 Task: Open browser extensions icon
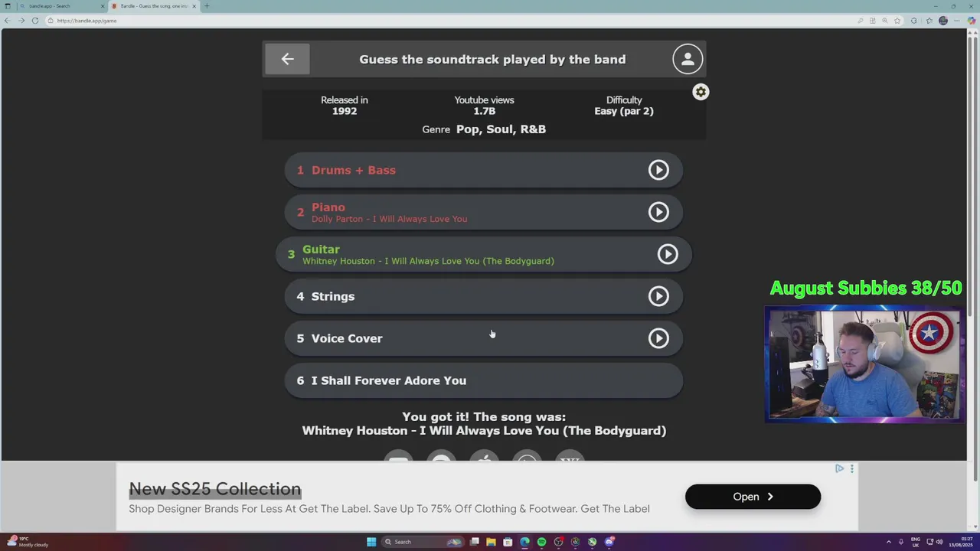(x=913, y=21)
